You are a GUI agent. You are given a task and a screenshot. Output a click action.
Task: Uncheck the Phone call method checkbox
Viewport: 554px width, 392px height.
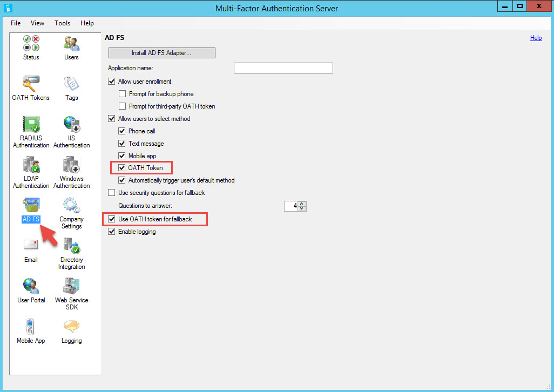pyautogui.click(x=122, y=131)
